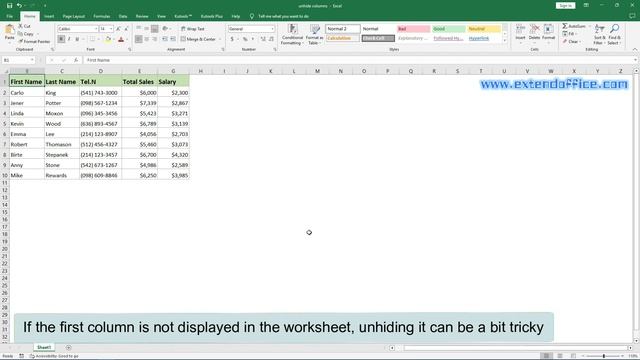Apply Percent Style
Image resolution: width=640 pixels, height=360 pixels.
coord(245,39)
